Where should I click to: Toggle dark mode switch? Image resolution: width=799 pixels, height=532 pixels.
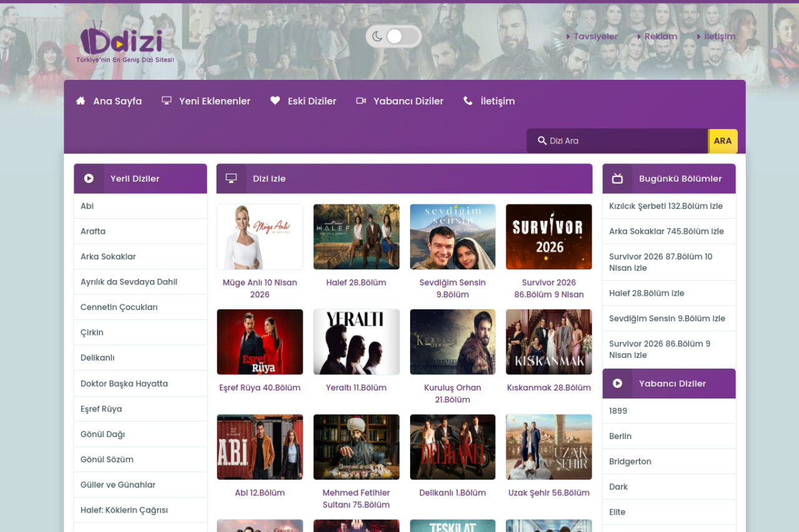pyautogui.click(x=393, y=36)
